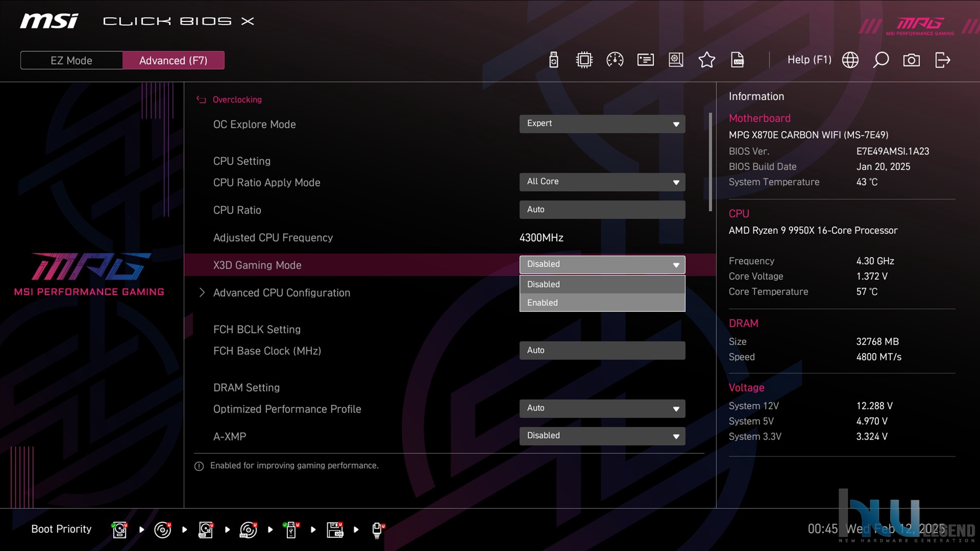Select the FCH Base Clock (MHz) label
Screen dimensions: 980x551
tap(267, 351)
